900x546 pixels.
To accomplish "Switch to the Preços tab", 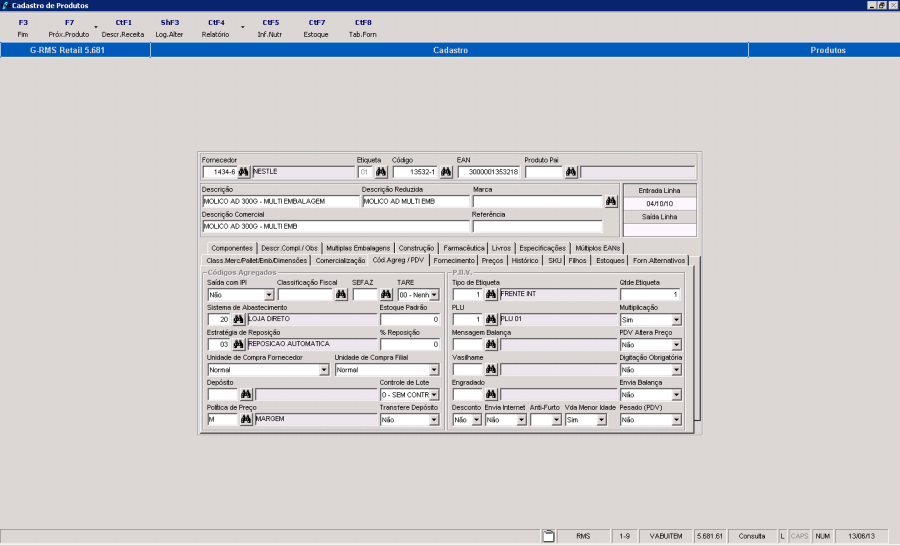I will tap(492, 260).
